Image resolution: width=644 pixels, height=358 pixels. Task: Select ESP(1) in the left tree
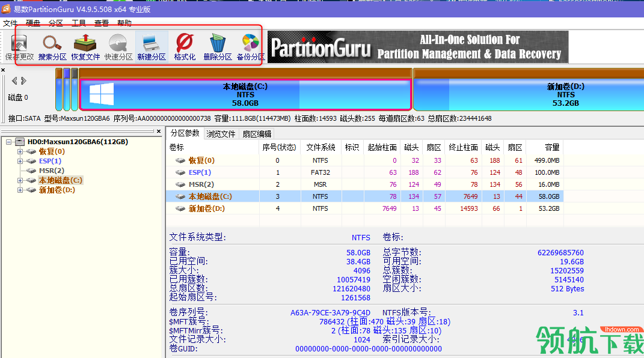point(50,161)
